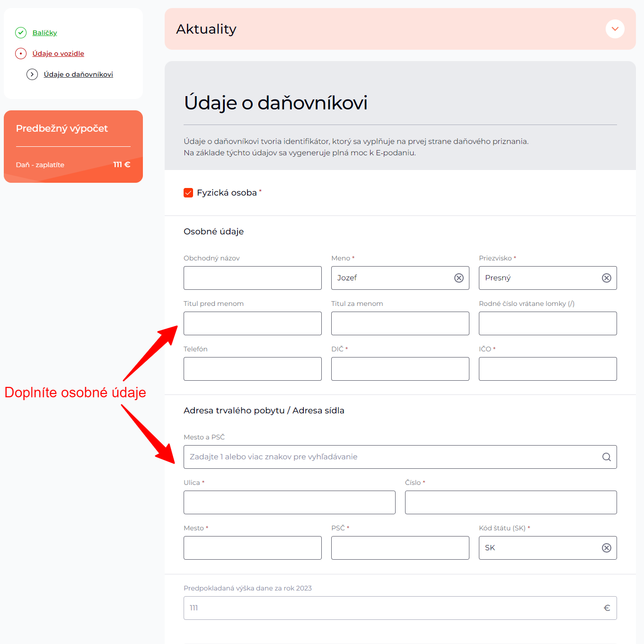Click the red circle icon beside Údaje o vozidle
Screen dimensions: 644x644
(x=21, y=54)
